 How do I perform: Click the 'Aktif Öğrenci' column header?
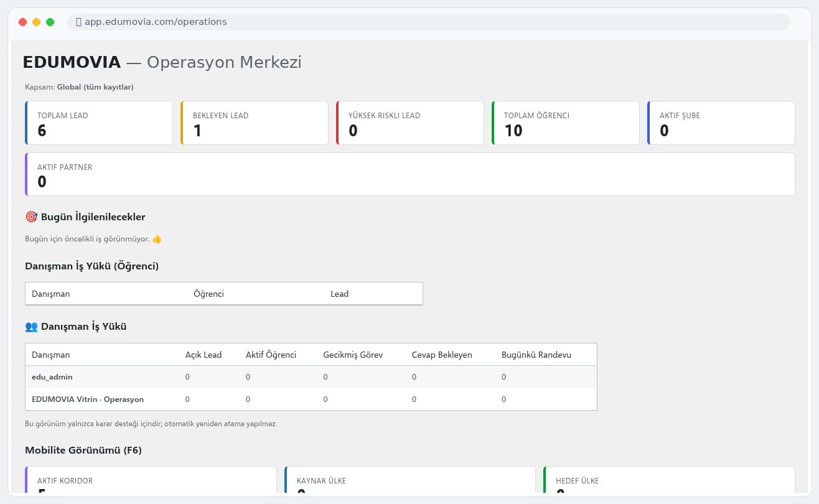(x=271, y=355)
